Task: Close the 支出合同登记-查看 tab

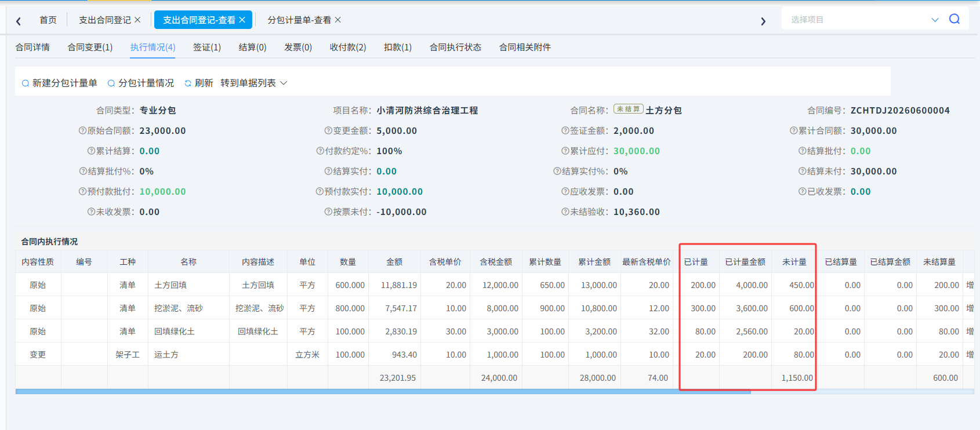Action: 242,20
